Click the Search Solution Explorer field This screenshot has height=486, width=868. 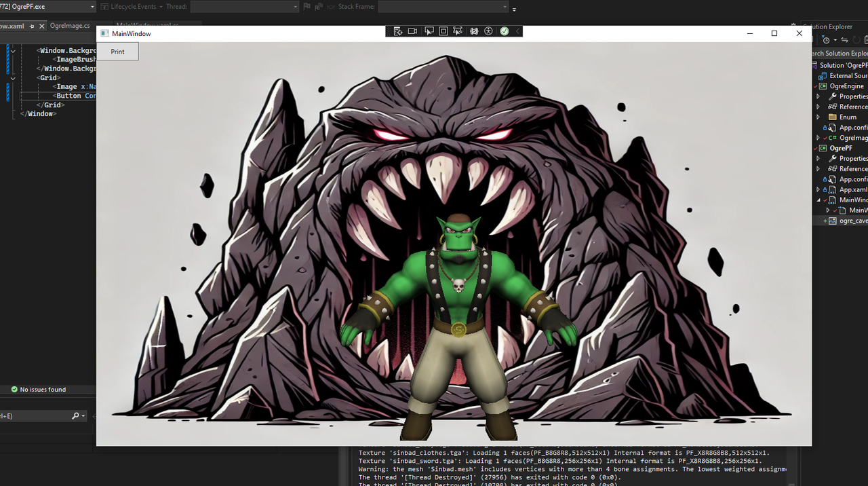(x=840, y=53)
